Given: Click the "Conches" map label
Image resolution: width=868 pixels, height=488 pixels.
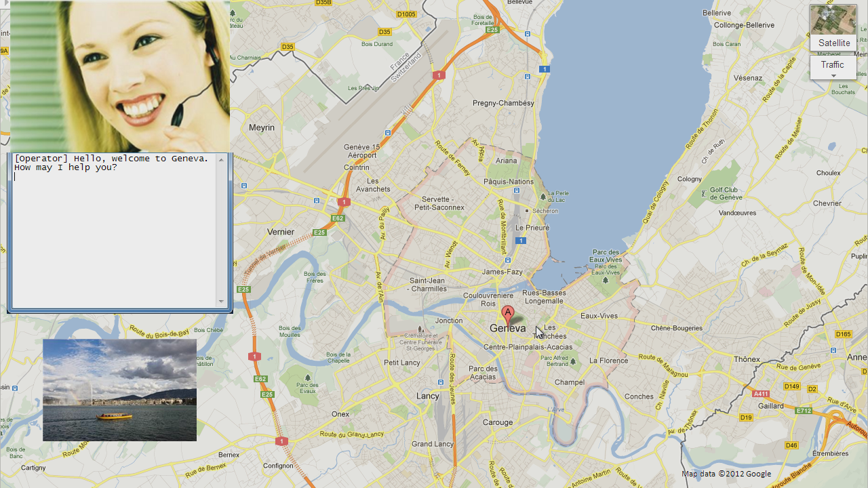Looking at the screenshot, I should (639, 396).
